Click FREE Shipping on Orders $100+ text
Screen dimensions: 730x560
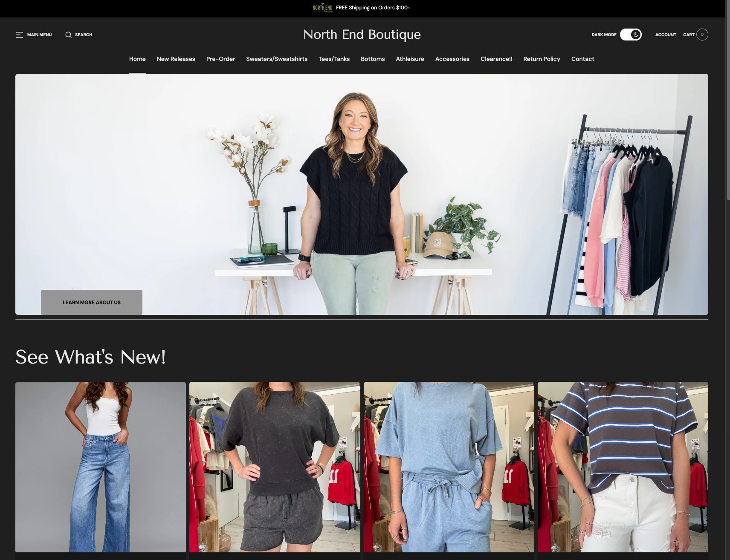[x=373, y=8]
